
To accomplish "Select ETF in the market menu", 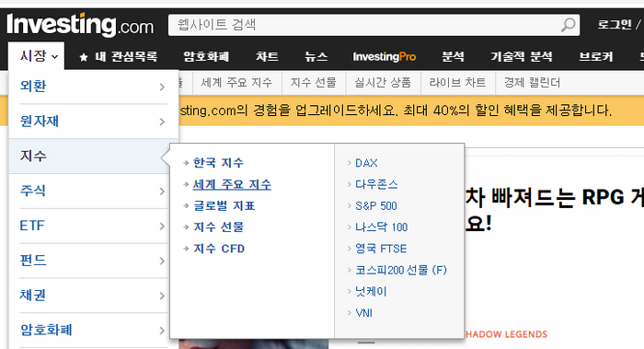I will pos(32,226).
